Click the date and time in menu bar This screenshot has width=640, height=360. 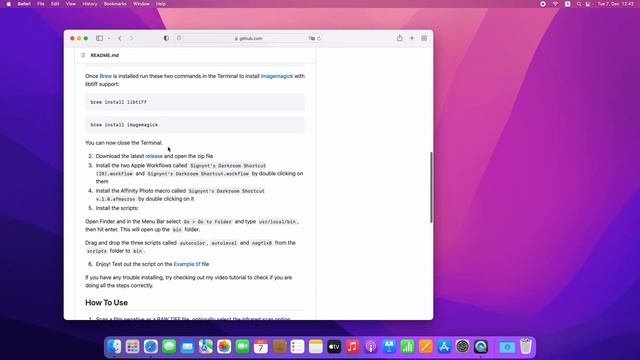[616, 4]
